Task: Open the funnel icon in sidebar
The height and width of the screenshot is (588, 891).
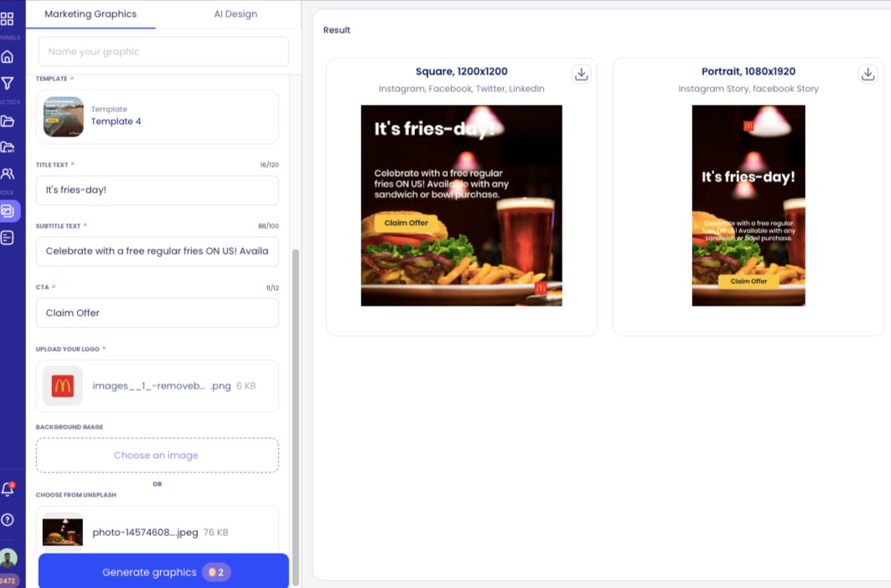Action: point(8,84)
